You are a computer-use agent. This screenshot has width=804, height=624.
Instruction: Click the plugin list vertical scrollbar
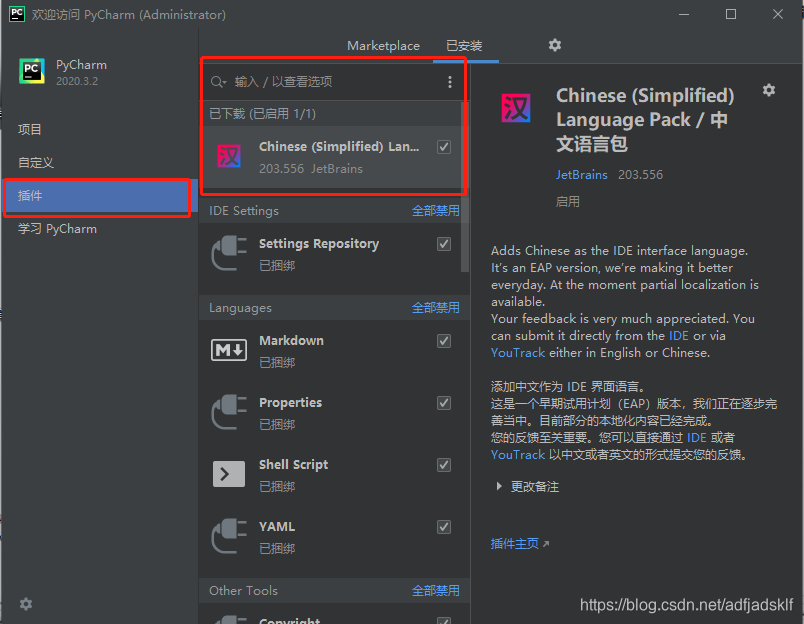point(465,187)
